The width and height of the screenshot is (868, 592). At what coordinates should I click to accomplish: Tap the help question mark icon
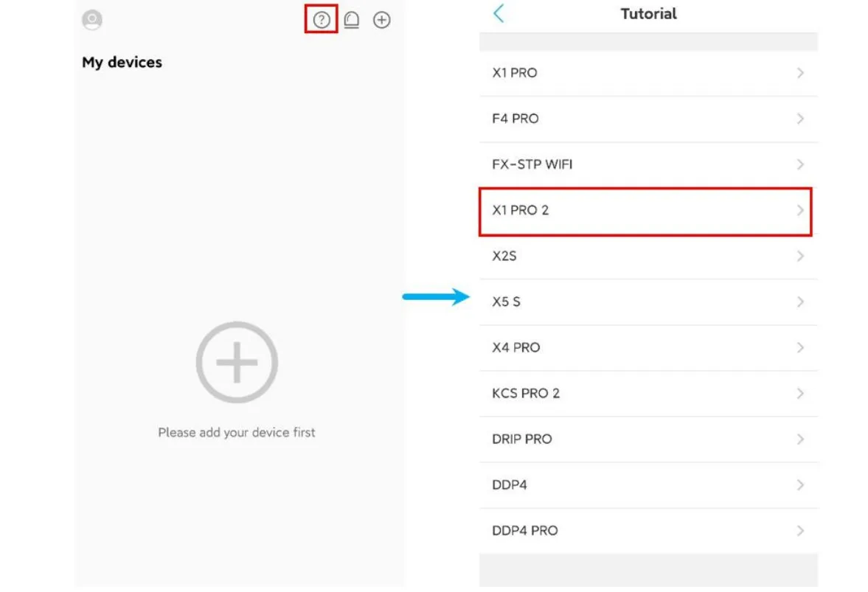click(x=321, y=21)
